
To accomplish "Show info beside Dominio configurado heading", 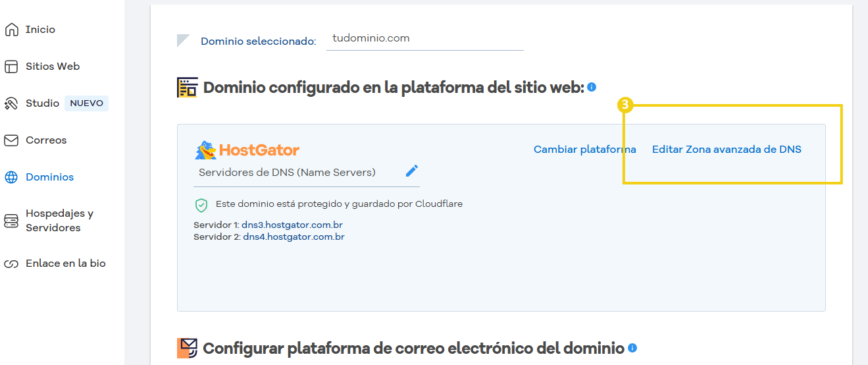I will pyautogui.click(x=592, y=87).
